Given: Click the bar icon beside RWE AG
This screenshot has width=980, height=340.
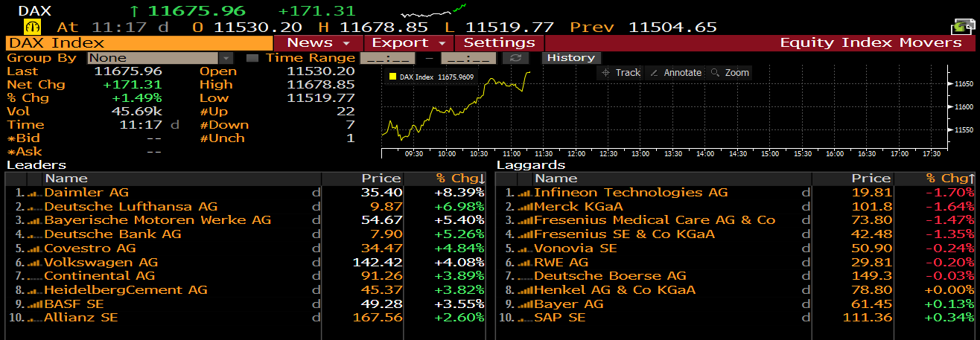Looking at the screenshot, I should click(x=525, y=263).
